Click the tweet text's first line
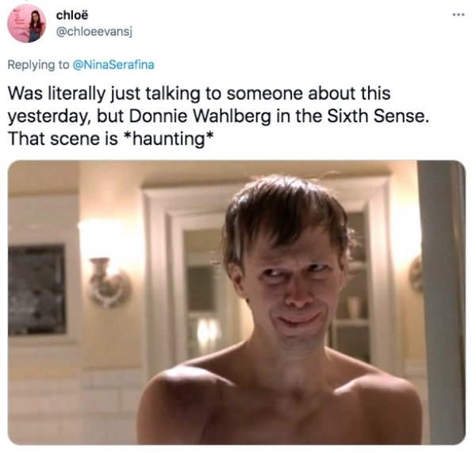The width and height of the screenshot is (476, 453). tap(199, 93)
